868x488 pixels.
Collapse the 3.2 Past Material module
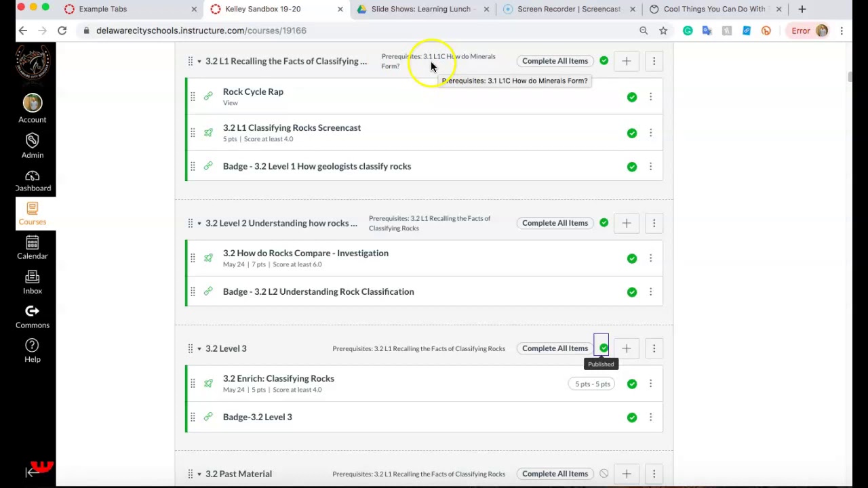click(199, 474)
